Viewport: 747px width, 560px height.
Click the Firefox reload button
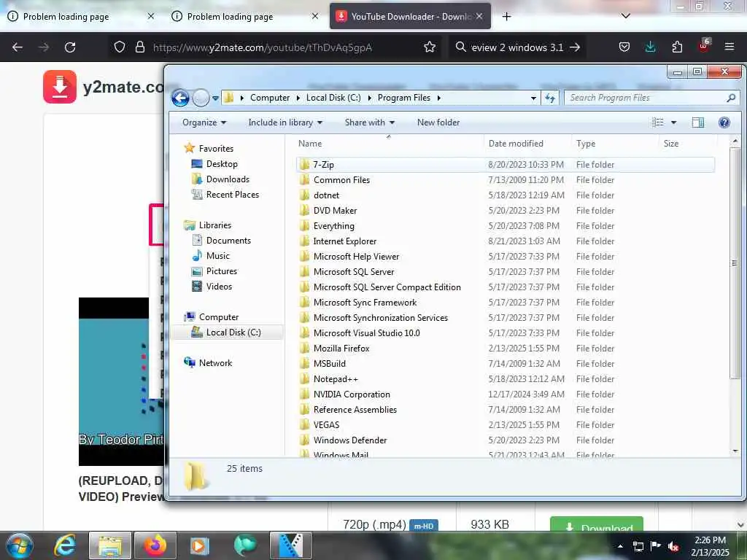(70, 47)
